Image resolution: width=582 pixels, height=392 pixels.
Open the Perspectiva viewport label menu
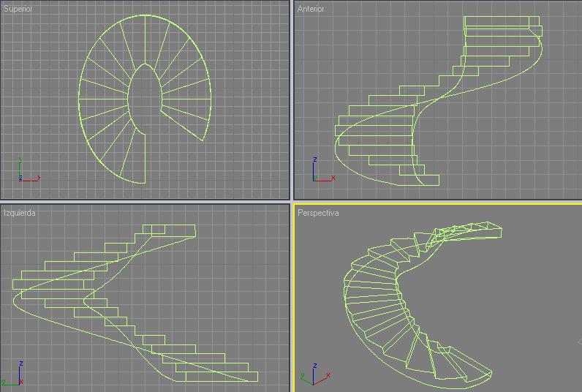click(x=318, y=213)
